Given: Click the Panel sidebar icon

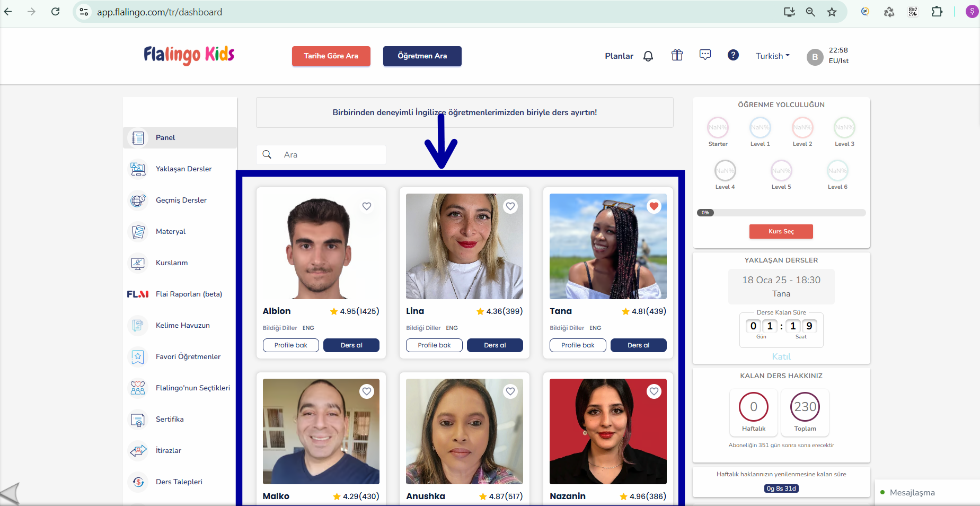Looking at the screenshot, I should 138,138.
